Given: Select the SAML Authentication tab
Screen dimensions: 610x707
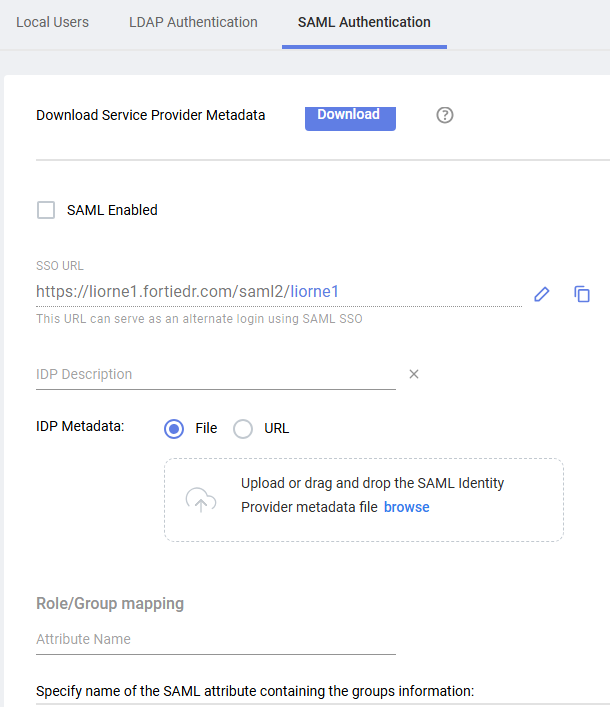Looking at the screenshot, I should tap(364, 22).
